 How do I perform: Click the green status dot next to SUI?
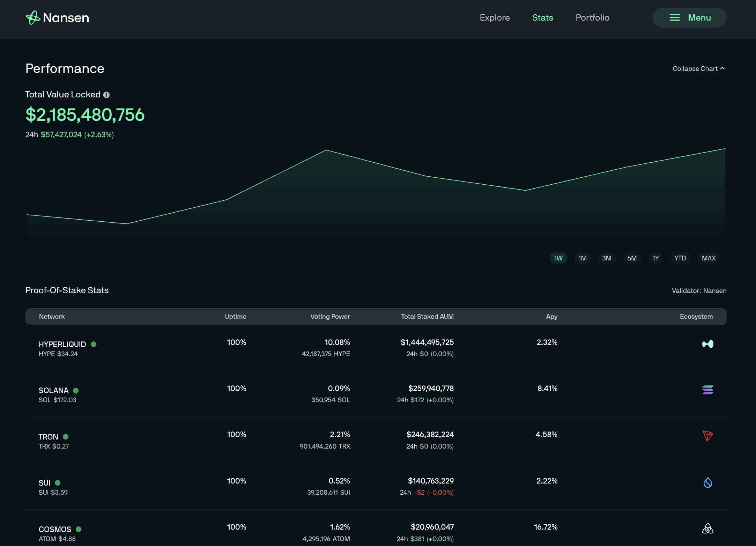[x=58, y=483]
